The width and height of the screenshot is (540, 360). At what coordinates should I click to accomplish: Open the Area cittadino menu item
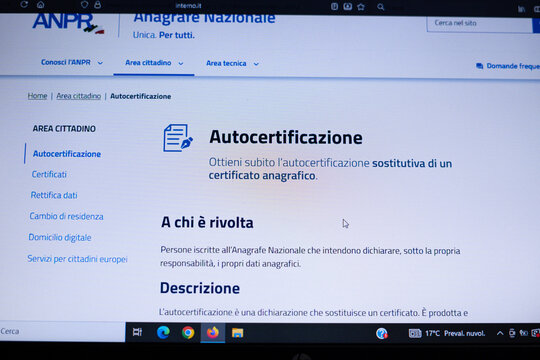click(x=148, y=63)
